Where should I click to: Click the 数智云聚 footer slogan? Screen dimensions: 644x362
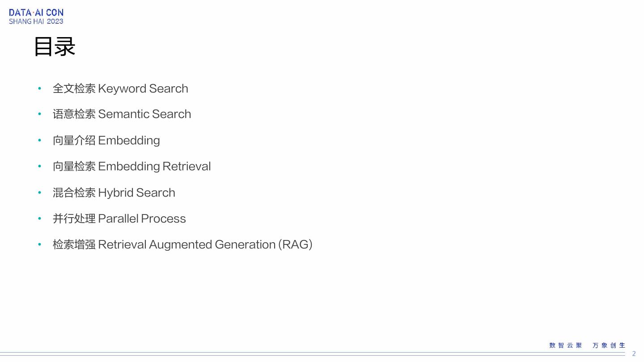[x=566, y=345]
